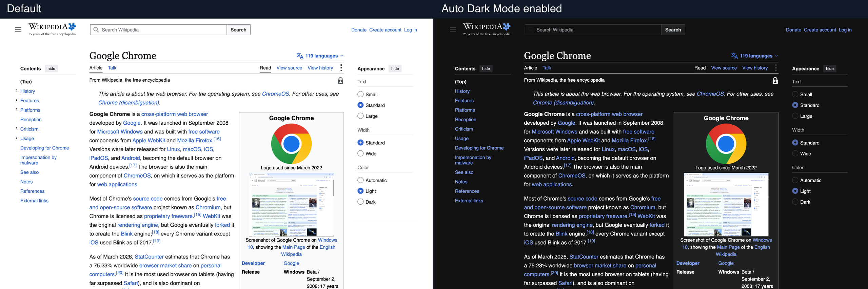The width and height of the screenshot is (868, 289).
Task: Open the Chrome screenshot thumbnail in the dark panel infobox
Action: (726, 204)
